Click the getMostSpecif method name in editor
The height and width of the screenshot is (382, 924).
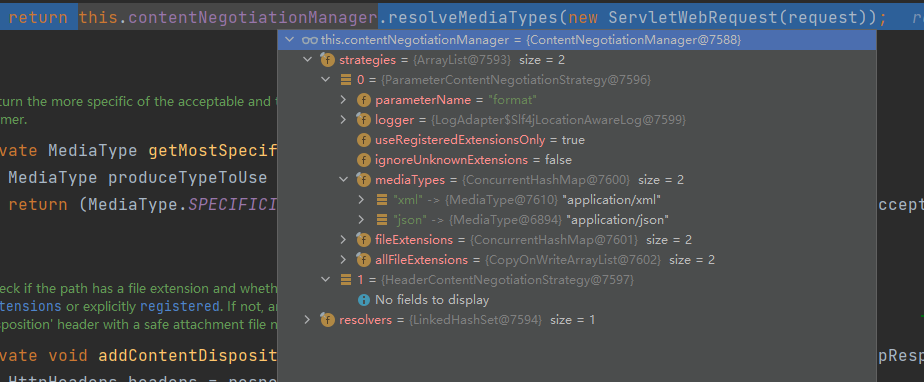(x=213, y=151)
